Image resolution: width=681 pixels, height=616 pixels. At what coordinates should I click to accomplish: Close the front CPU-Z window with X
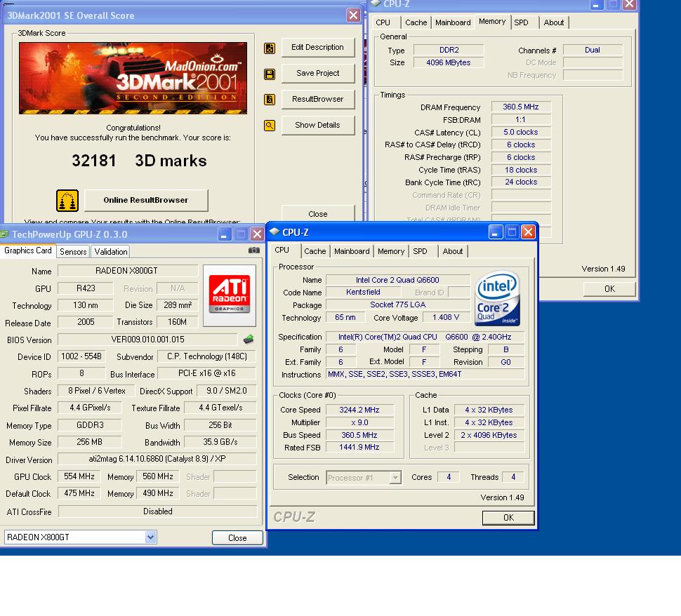click(x=528, y=232)
